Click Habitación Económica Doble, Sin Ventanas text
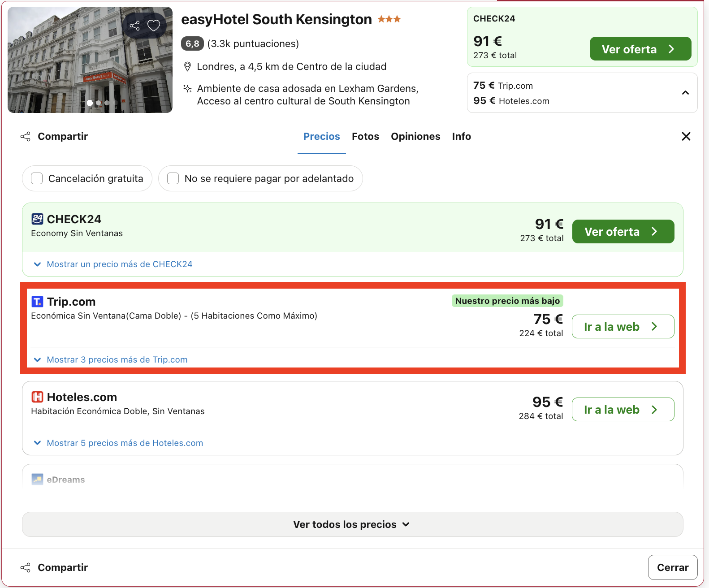 click(118, 411)
